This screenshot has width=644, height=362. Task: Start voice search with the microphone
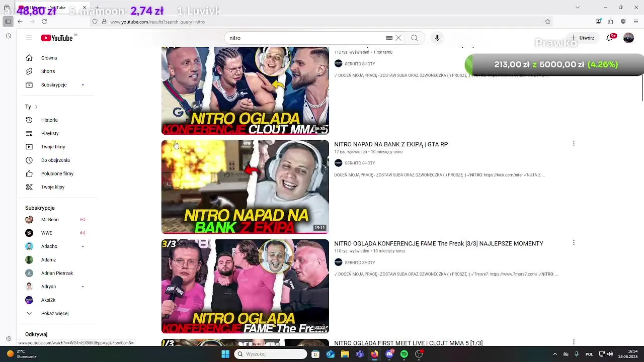437,38
